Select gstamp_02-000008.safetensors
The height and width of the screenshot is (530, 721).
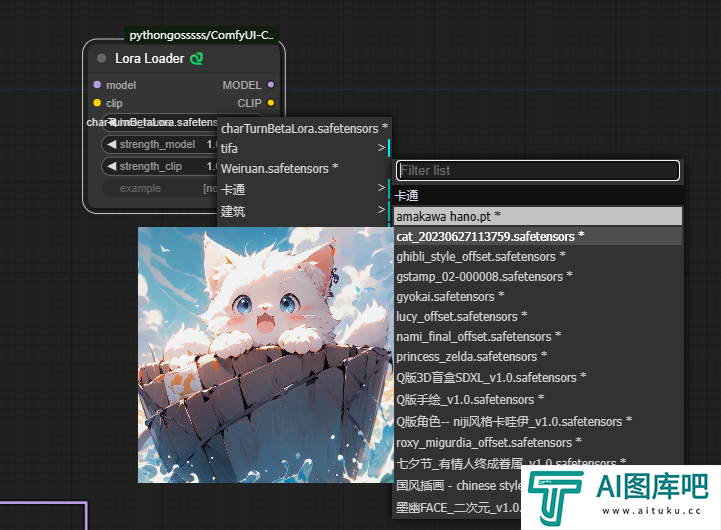tap(538, 276)
